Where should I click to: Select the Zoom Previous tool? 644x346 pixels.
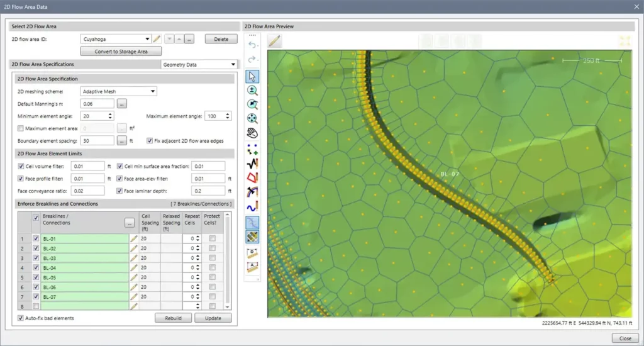point(253,104)
